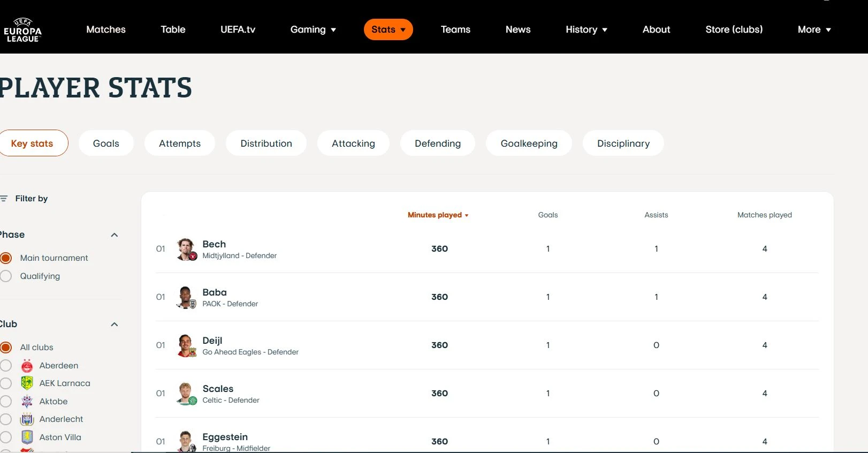Go to the Matches page

coord(106,29)
